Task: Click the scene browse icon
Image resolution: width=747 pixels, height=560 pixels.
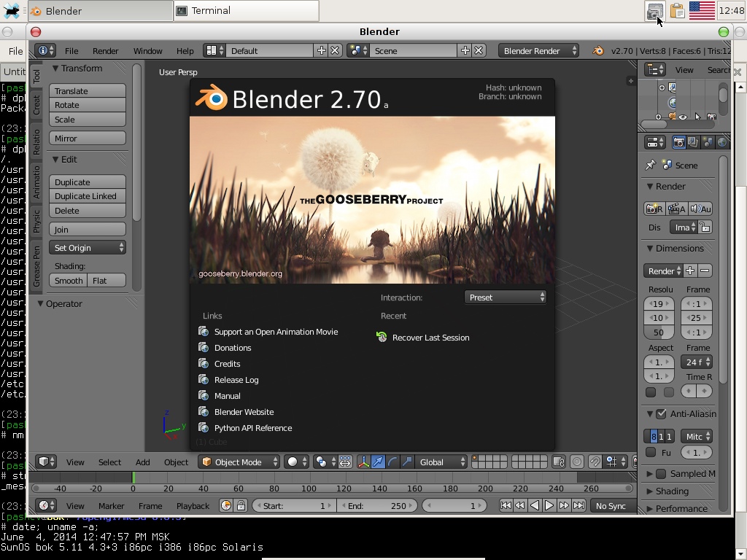Action: [x=357, y=50]
